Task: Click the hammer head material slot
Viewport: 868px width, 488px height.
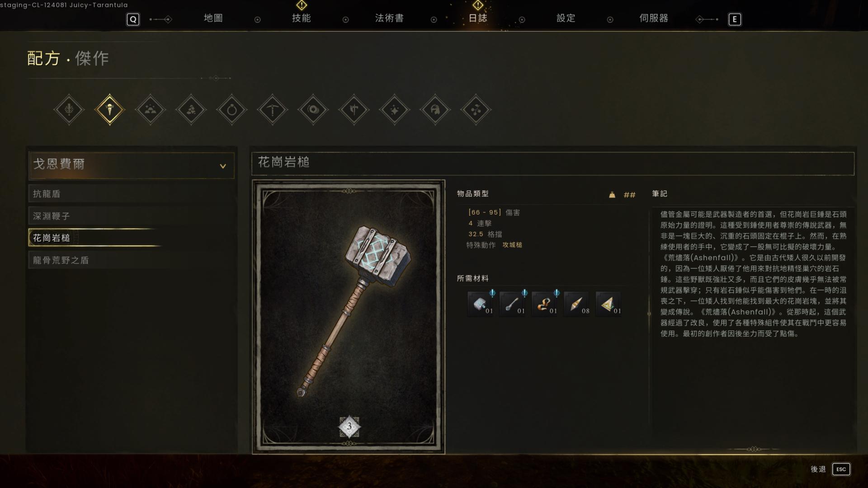Action: [481, 304]
